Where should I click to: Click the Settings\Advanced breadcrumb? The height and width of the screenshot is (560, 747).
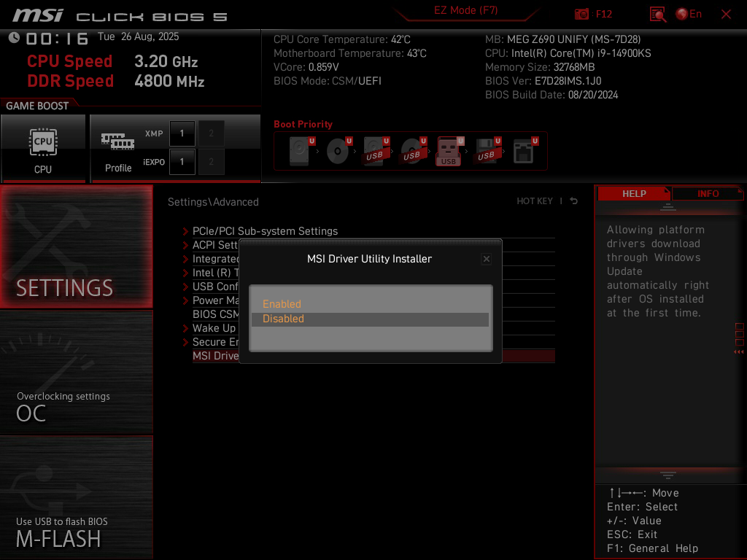pos(213,202)
